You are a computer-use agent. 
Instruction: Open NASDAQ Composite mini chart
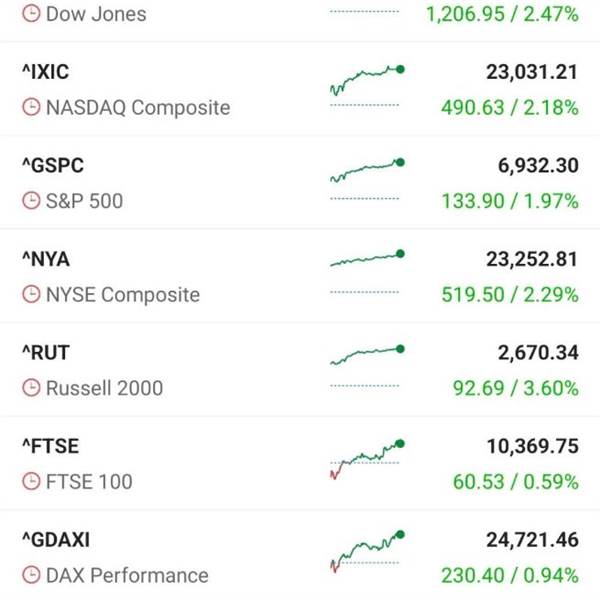coord(366,80)
